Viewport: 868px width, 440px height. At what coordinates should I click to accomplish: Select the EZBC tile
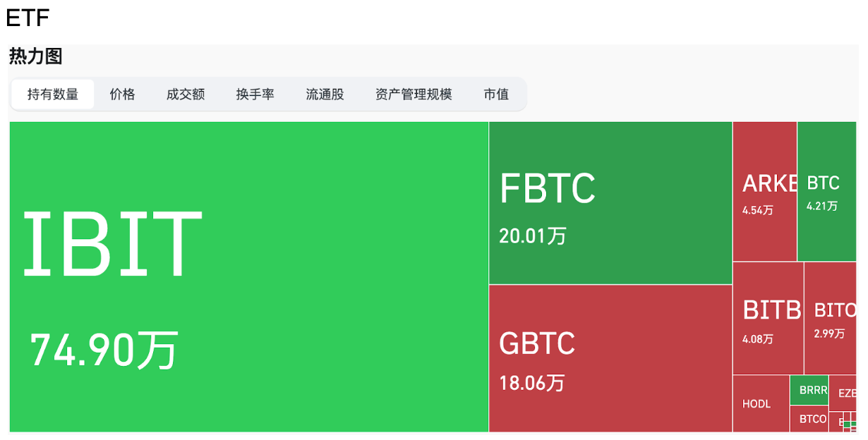tap(843, 393)
